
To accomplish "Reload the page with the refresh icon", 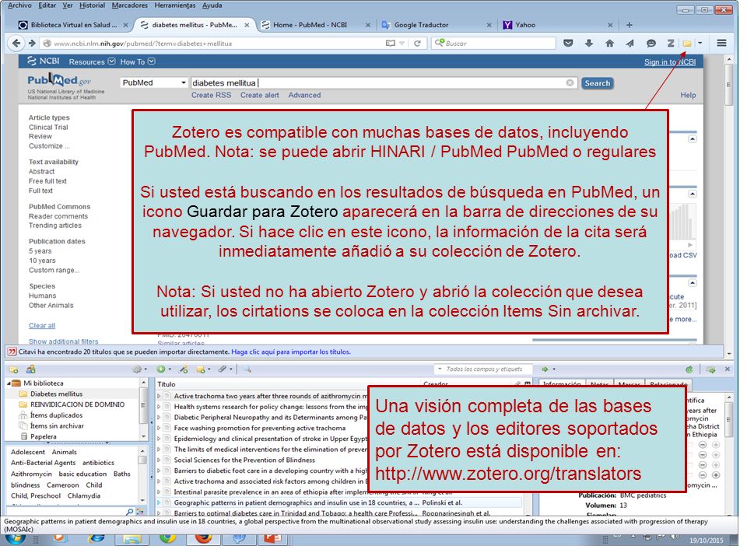I will pyautogui.click(x=417, y=44).
